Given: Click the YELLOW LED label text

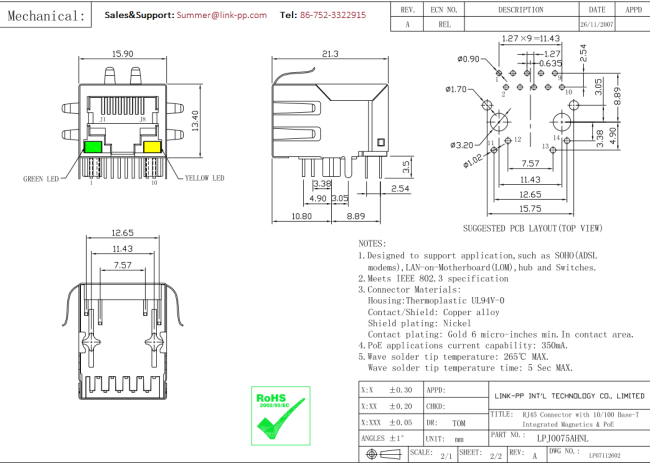Looking at the screenshot, I should click(x=204, y=179).
